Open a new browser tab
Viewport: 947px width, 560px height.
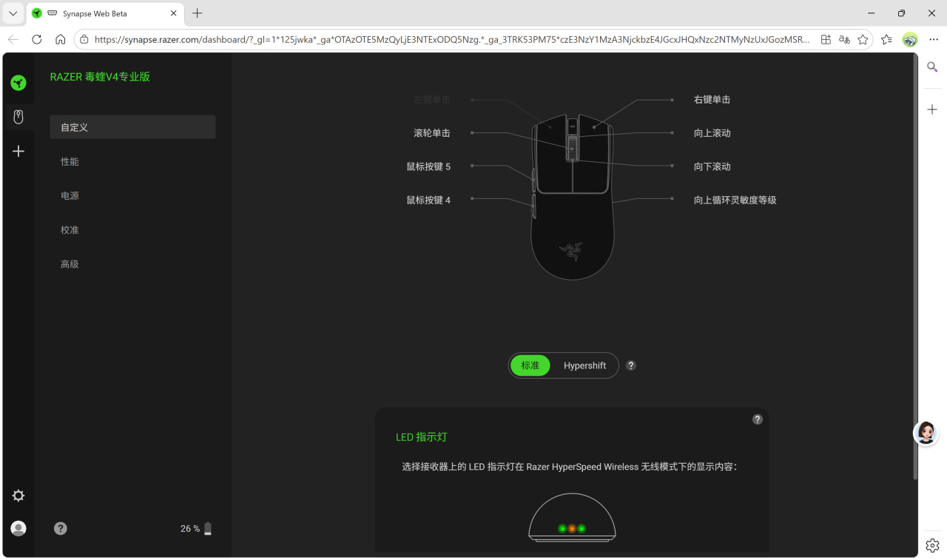point(197,13)
